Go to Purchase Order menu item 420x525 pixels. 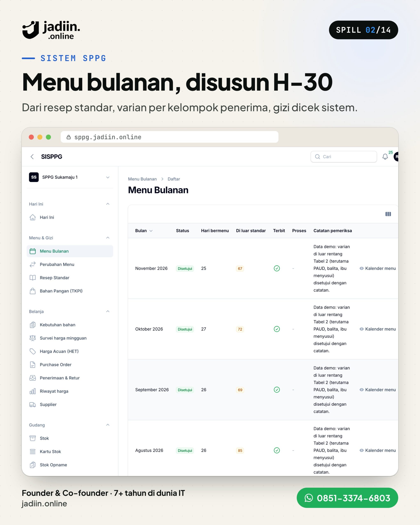[70, 365]
